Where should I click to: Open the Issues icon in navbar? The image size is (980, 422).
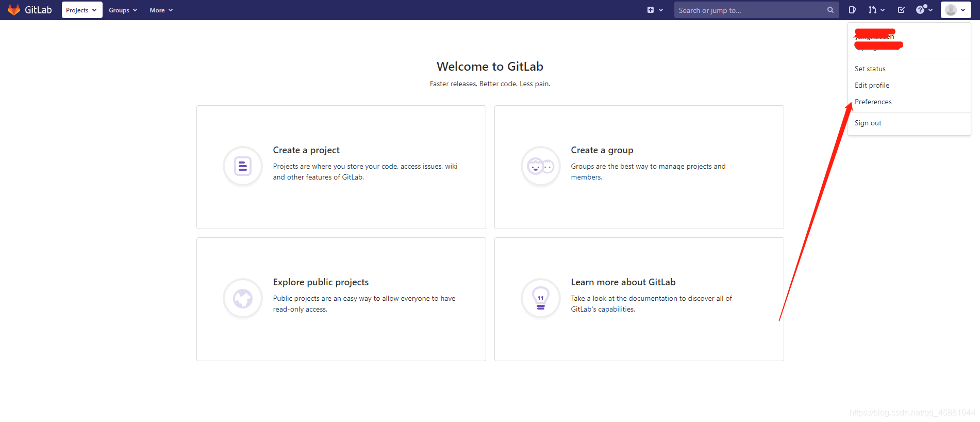click(853, 10)
